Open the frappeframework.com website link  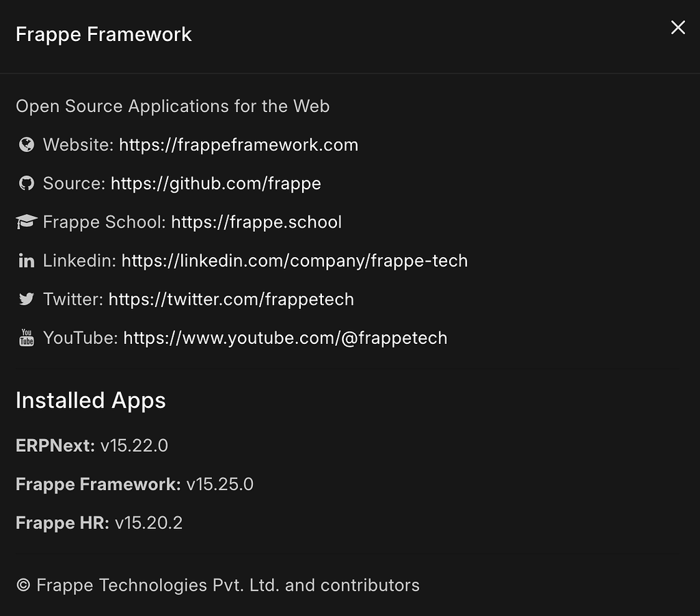tap(239, 144)
